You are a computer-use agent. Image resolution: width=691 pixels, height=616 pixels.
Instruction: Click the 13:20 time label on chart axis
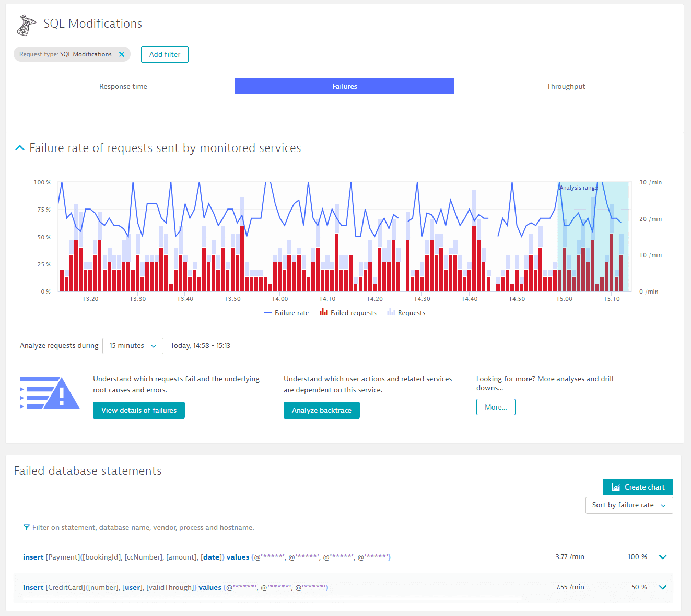coord(90,299)
